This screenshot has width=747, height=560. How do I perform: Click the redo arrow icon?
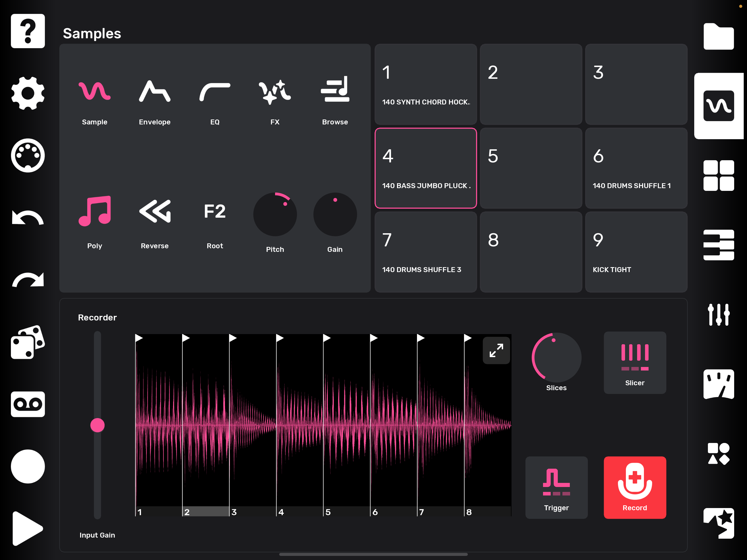[28, 280]
